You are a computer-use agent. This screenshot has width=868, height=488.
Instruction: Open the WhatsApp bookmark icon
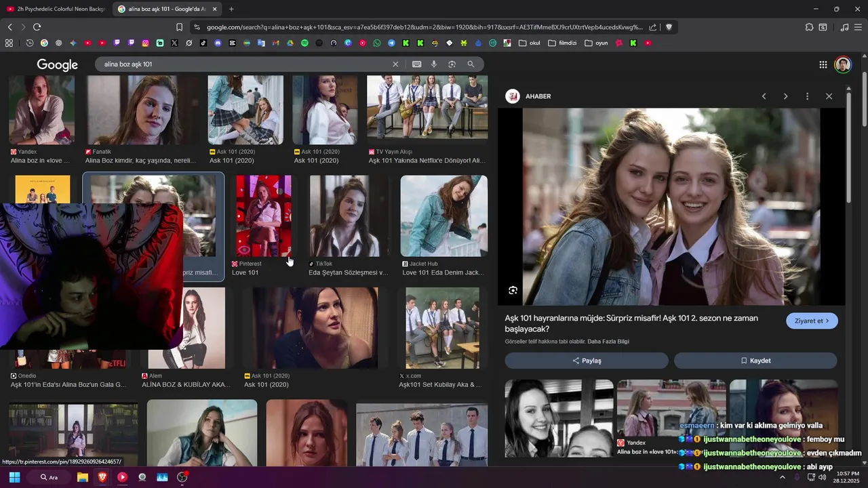tap(377, 43)
